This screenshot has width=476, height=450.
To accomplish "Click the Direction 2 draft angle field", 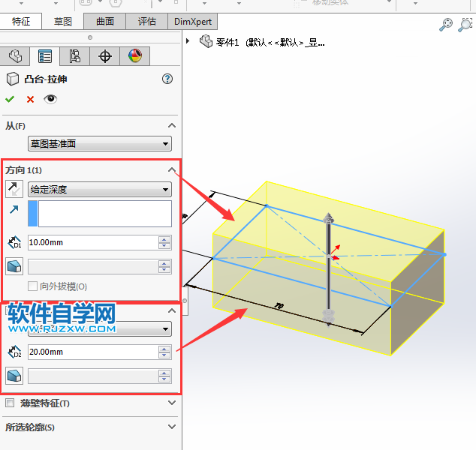I will click(93, 376).
